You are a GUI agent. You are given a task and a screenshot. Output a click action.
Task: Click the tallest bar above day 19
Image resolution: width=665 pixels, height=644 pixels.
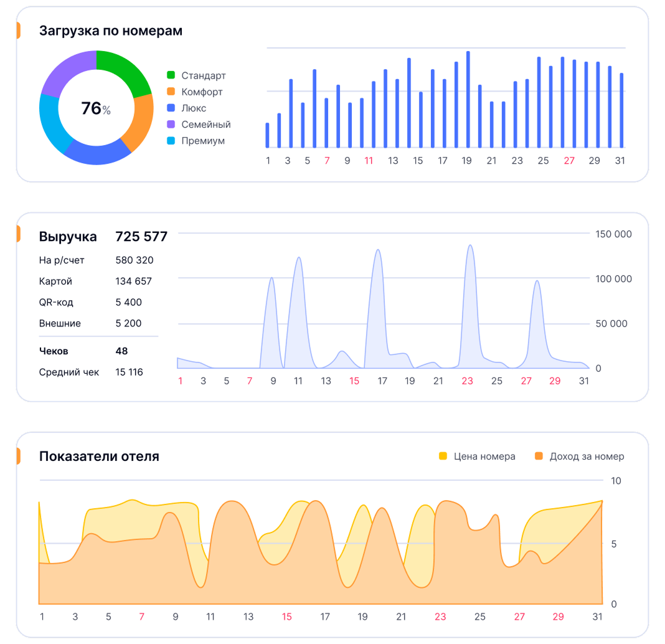468,100
